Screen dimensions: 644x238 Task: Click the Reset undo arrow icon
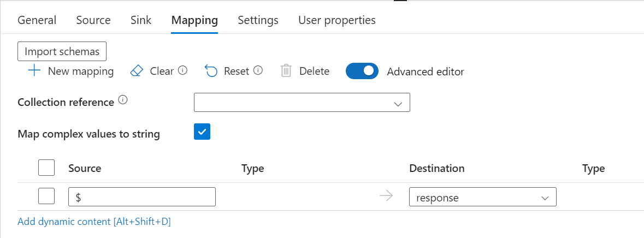[211, 71]
